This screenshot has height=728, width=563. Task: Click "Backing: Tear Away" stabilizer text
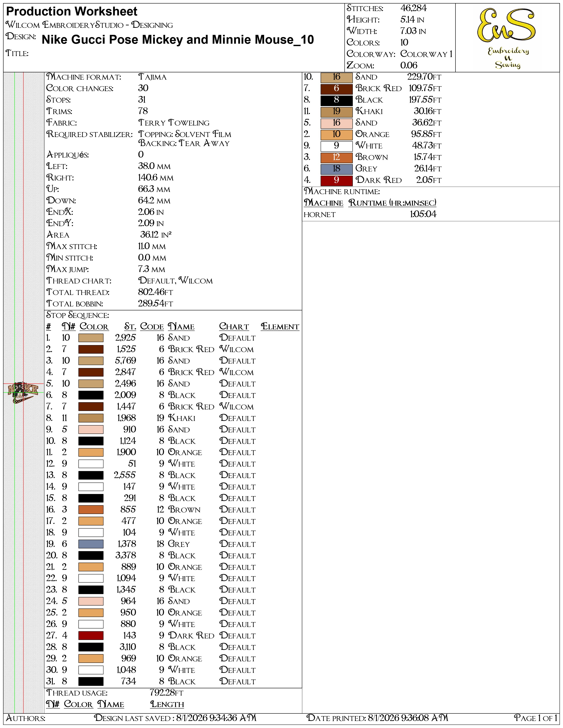184,143
